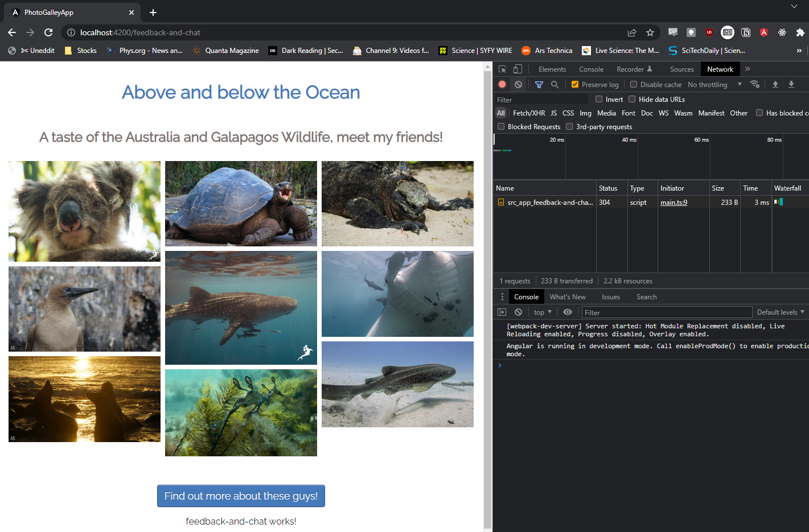
Task: Click the inspect element picker icon
Action: coord(502,69)
